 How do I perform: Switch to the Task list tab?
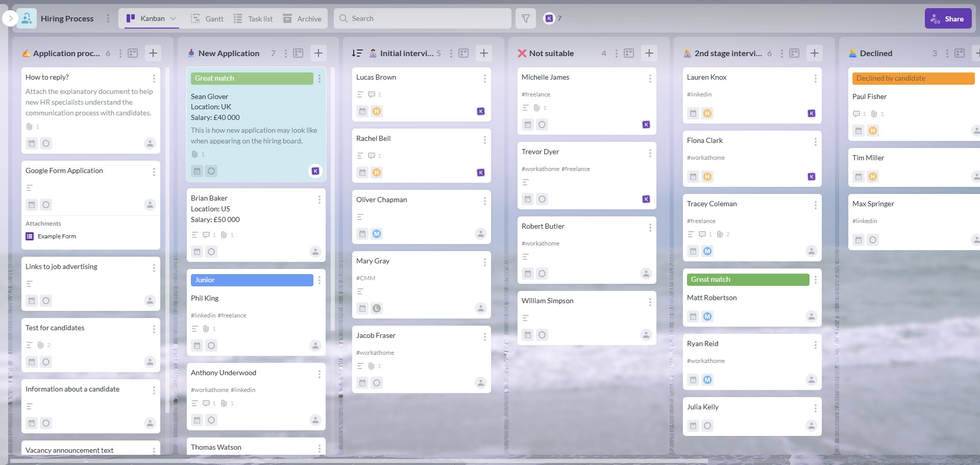tap(253, 18)
